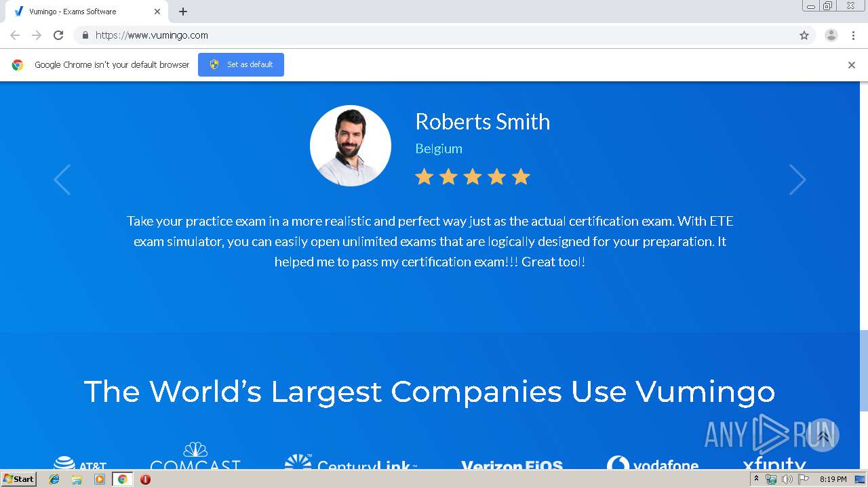Click the AT&T company logo
Viewport: 868px width, 488px height.
(x=80, y=464)
